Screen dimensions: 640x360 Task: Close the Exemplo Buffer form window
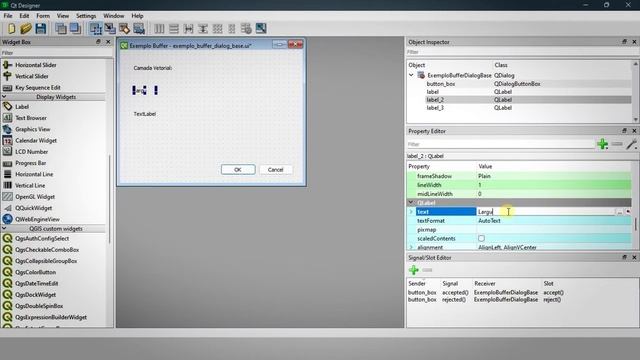tap(296, 44)
